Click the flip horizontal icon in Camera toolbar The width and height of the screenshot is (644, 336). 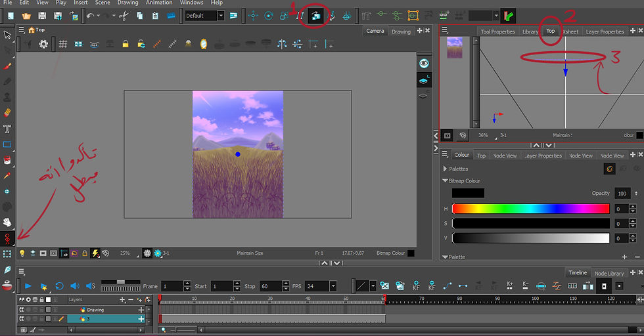pos(282,44)
